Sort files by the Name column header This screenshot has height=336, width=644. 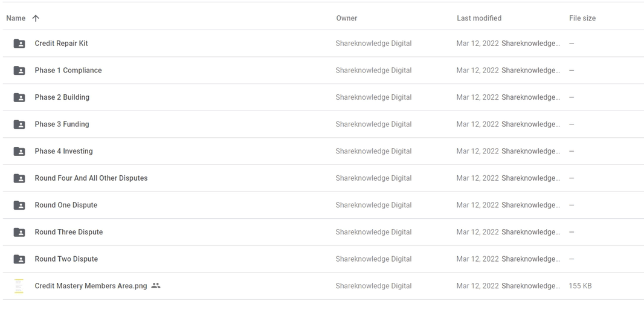click(x=16, y=18)
